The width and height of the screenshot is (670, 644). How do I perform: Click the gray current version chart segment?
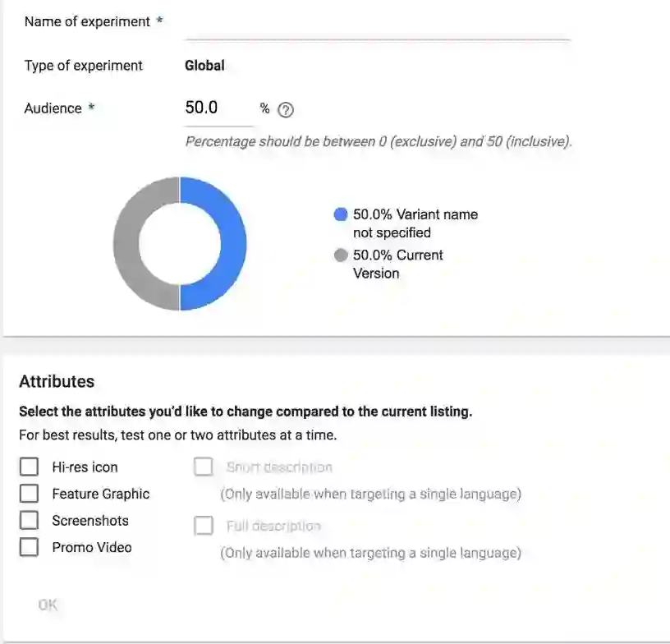(x=126, y=244)
